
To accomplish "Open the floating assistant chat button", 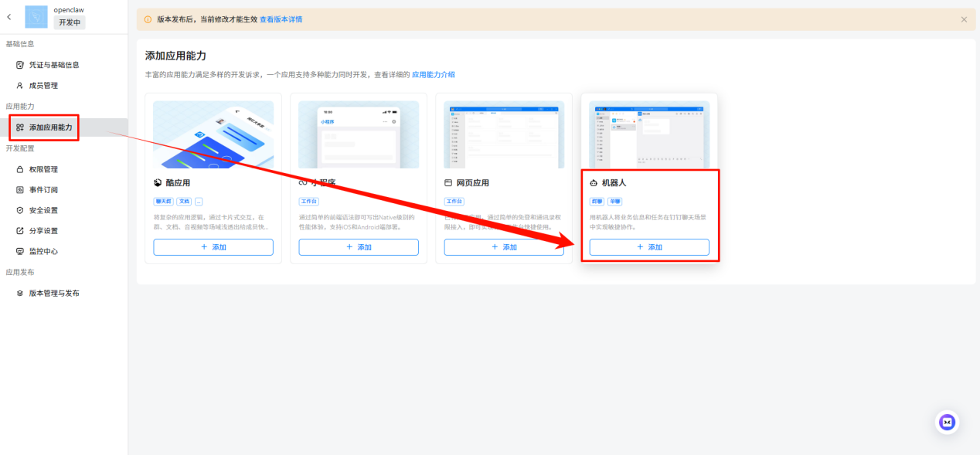I will (x=947, y=422).
